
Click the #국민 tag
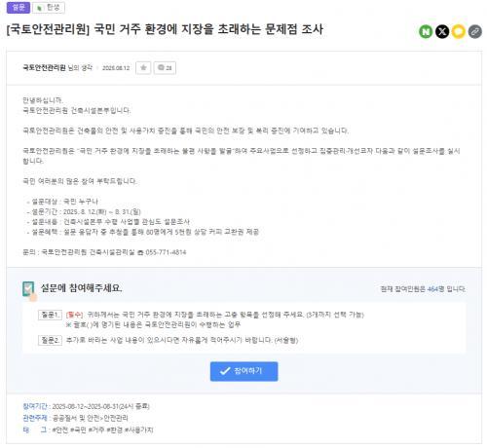[x=78, y=429]
